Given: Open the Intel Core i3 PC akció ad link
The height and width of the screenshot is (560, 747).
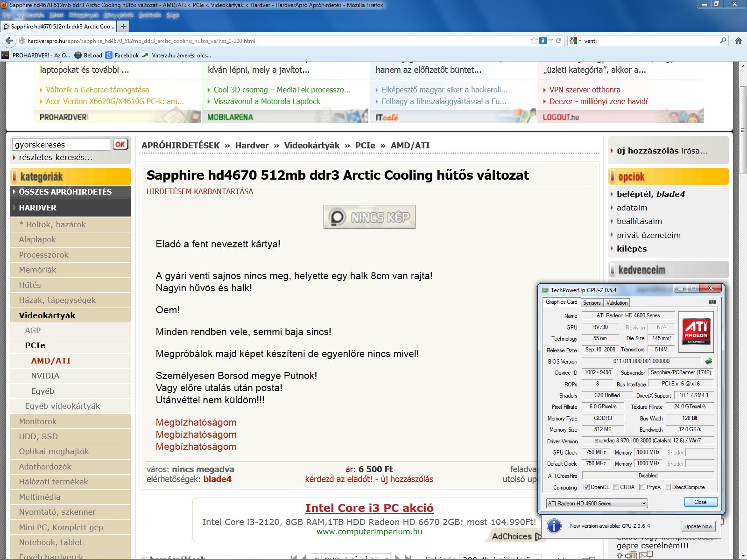Looking at the screenshot, I should 369,508.
